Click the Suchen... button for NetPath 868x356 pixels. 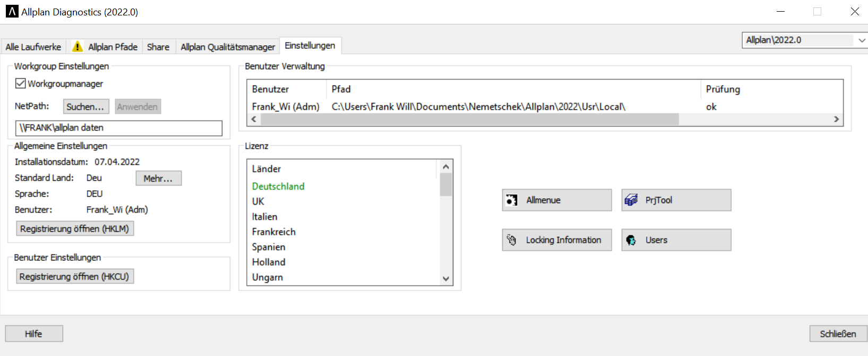coord(85,107)
